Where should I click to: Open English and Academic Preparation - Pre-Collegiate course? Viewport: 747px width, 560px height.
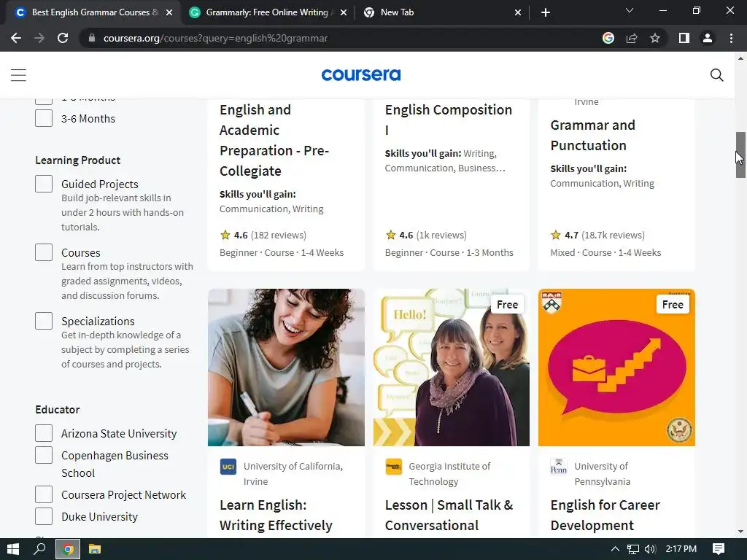tap(274, 140)
